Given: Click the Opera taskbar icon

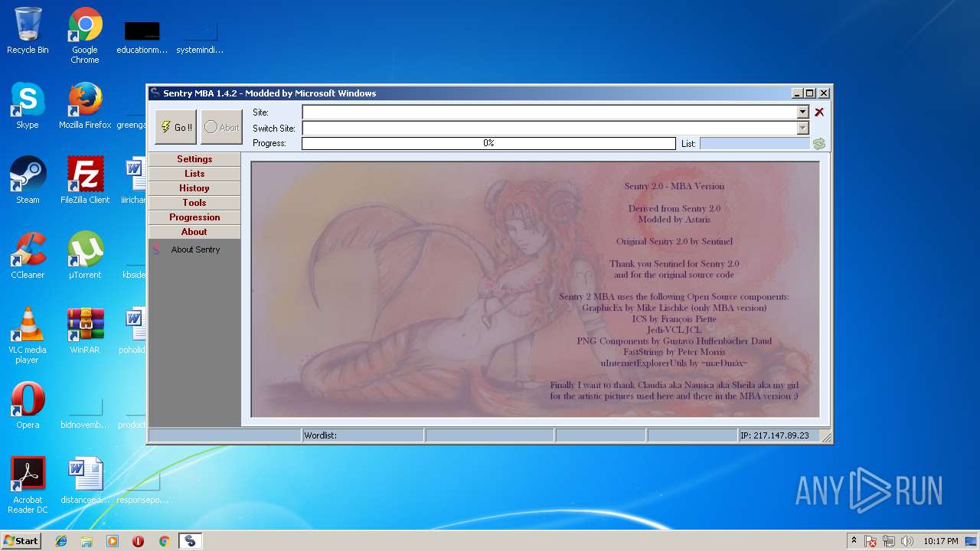Looking at the screenshot, I should [x=138, y=541].
